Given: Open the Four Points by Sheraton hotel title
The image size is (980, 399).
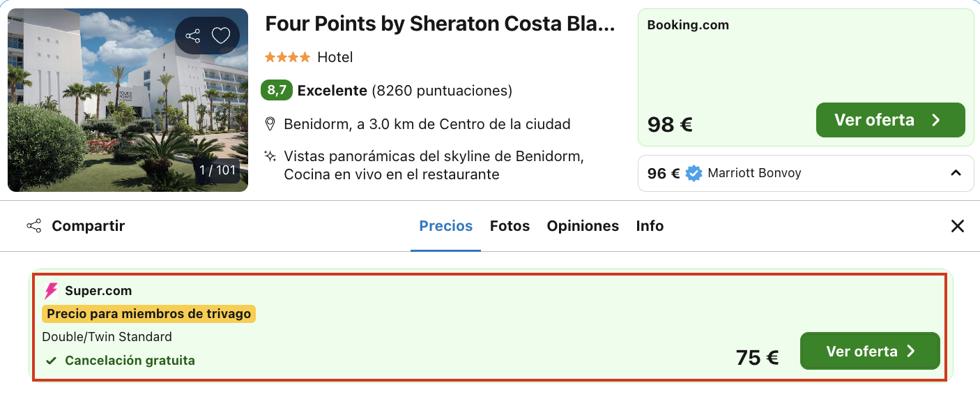Looking at the screenshot, I should point(440,24).
